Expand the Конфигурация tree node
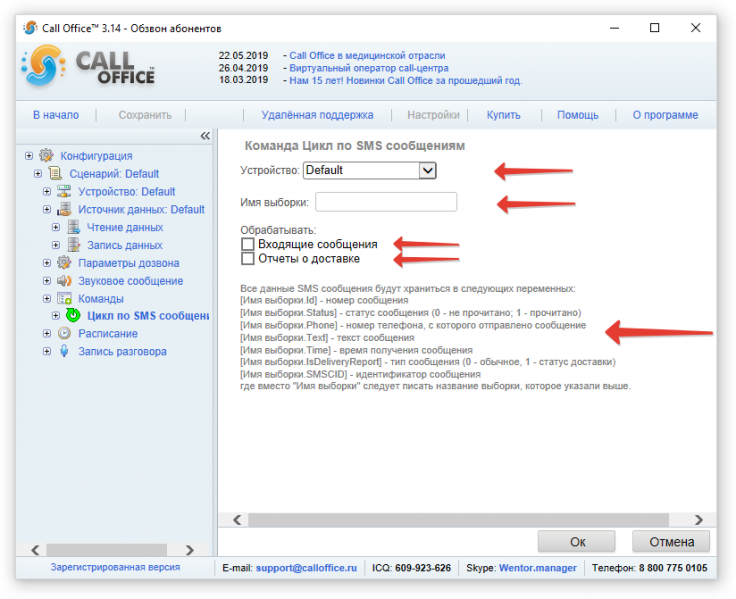 [x=29, y=155]
